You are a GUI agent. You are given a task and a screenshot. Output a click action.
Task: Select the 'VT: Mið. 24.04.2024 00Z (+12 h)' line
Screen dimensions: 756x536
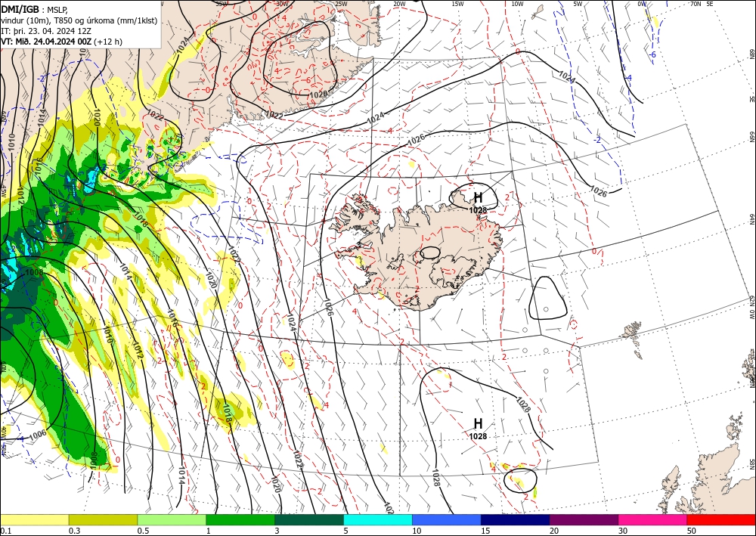pos(62,42)
